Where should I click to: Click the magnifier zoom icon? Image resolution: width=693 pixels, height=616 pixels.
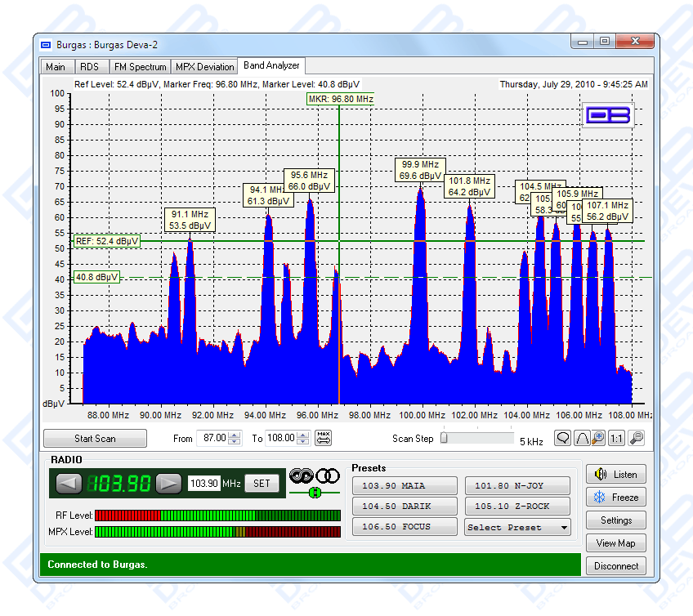pyautogui.click(x=635, y=438)
